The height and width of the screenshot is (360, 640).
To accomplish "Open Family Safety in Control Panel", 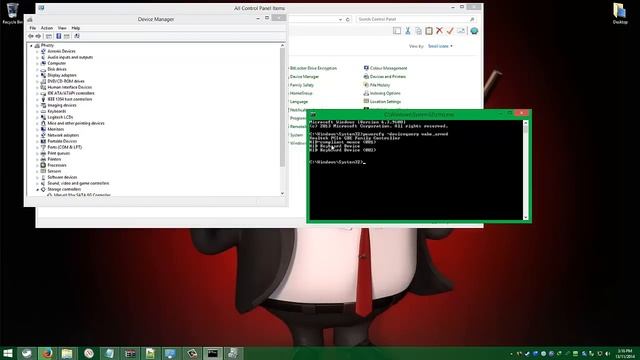I will click(x=302, y=85).
